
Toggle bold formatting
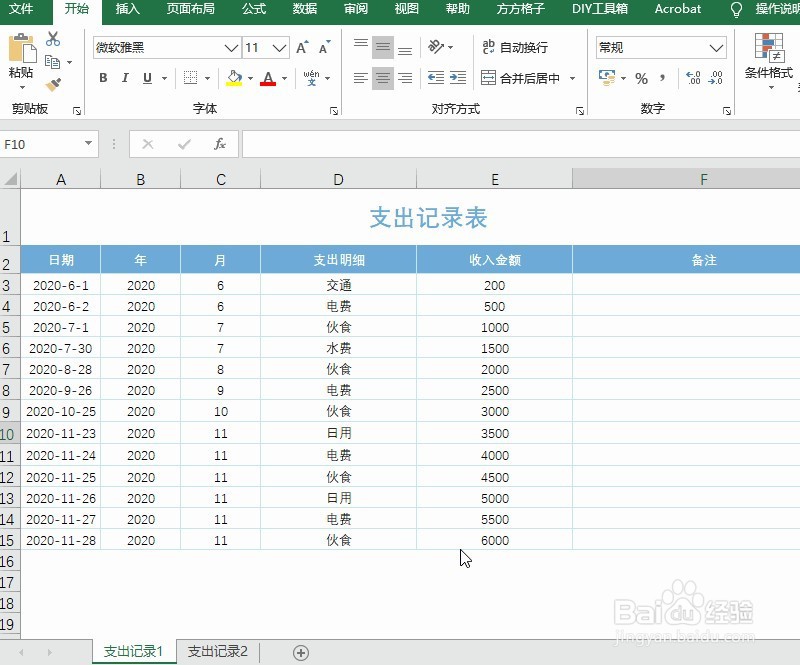point(103,76)
